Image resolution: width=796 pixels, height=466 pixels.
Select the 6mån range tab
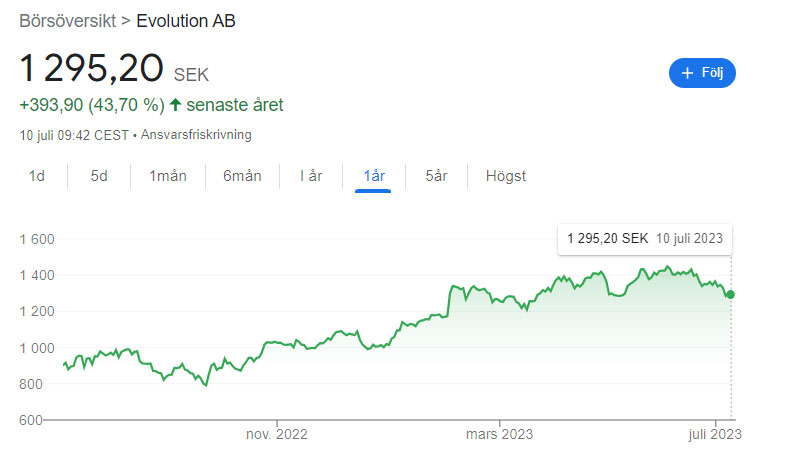(242, 176)
